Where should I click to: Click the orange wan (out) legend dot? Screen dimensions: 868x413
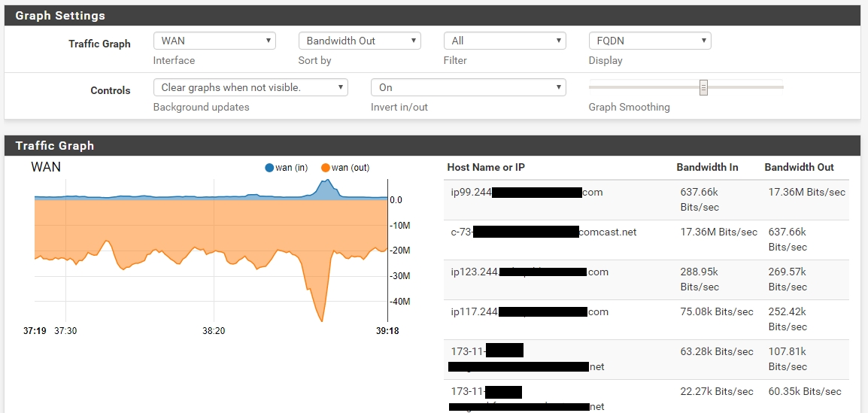coord(326,168)
